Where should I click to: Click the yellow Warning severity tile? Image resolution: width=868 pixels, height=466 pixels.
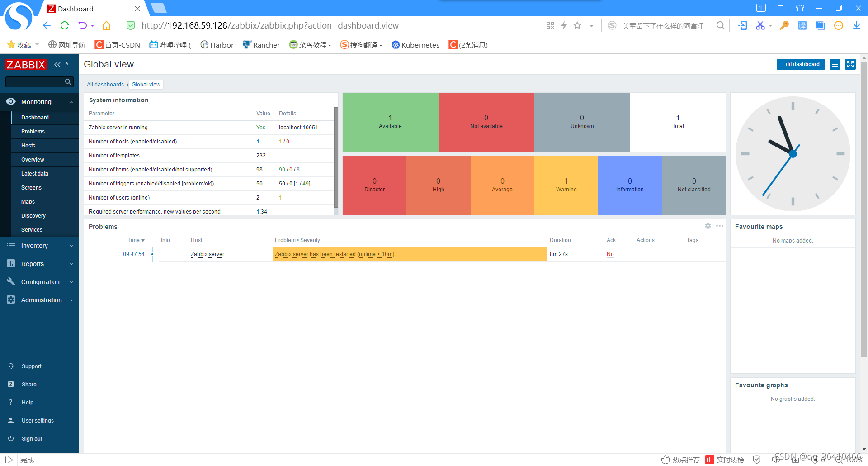pos(566,185)
